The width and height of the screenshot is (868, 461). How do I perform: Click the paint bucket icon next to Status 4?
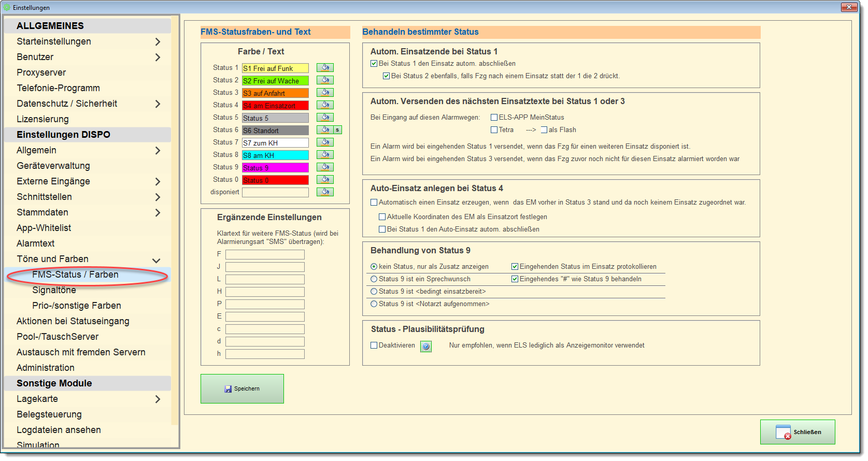325,105
